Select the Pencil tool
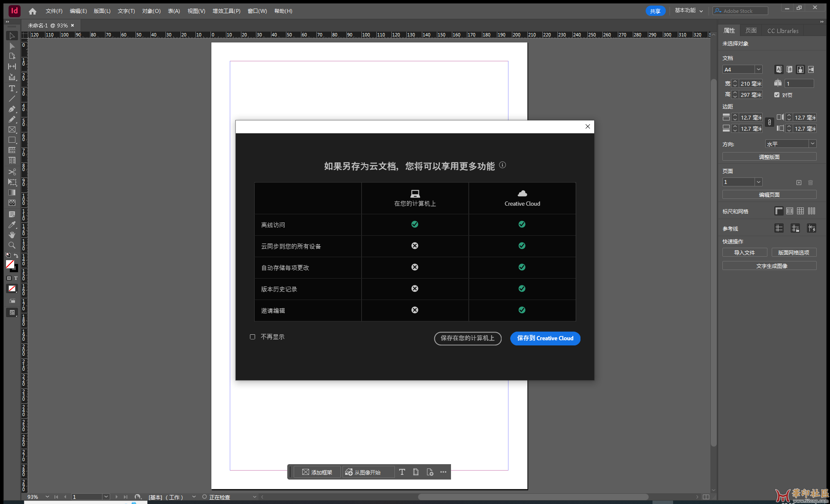 12,119
